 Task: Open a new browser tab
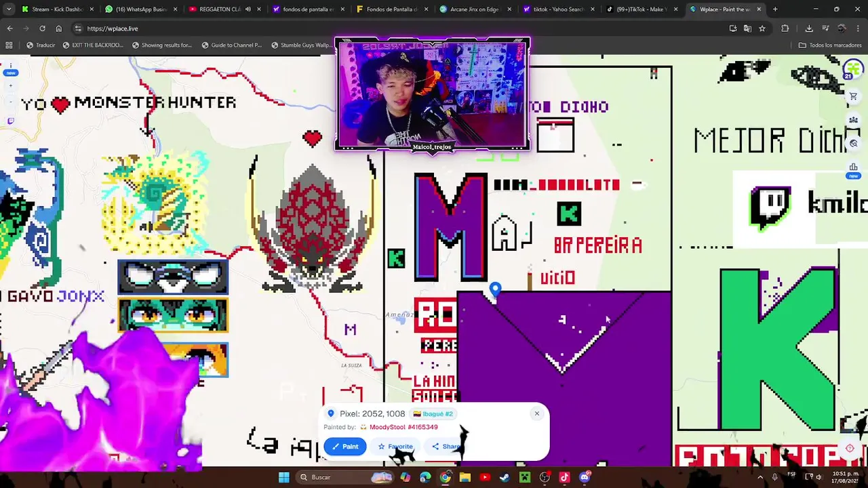pyautogui.click(x=775, y=9)
